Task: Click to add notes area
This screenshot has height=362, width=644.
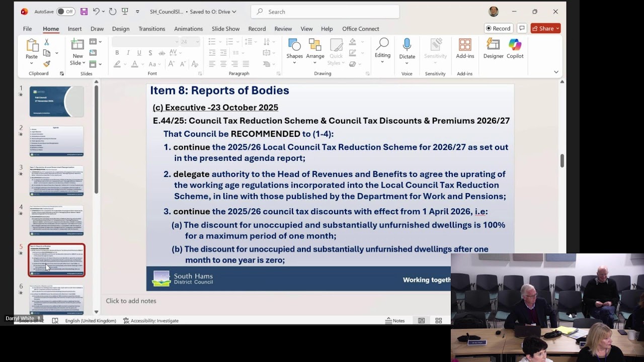Action: (x=131, y=301)
